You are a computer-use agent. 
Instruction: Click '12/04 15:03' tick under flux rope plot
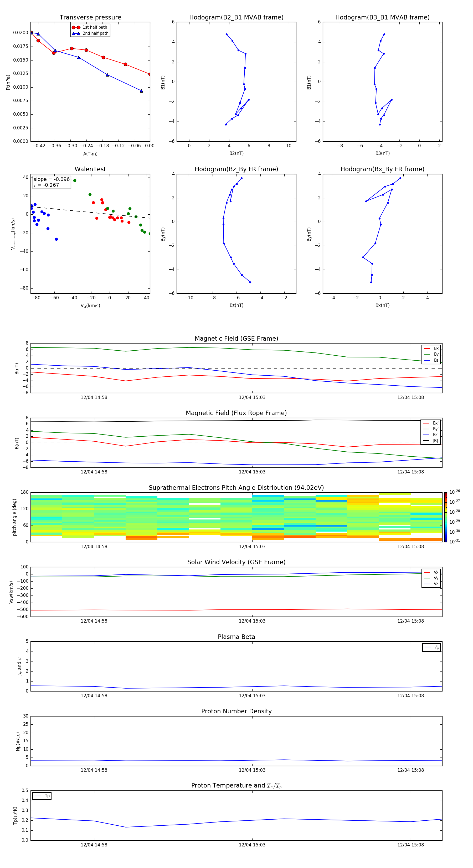[252, 472]
